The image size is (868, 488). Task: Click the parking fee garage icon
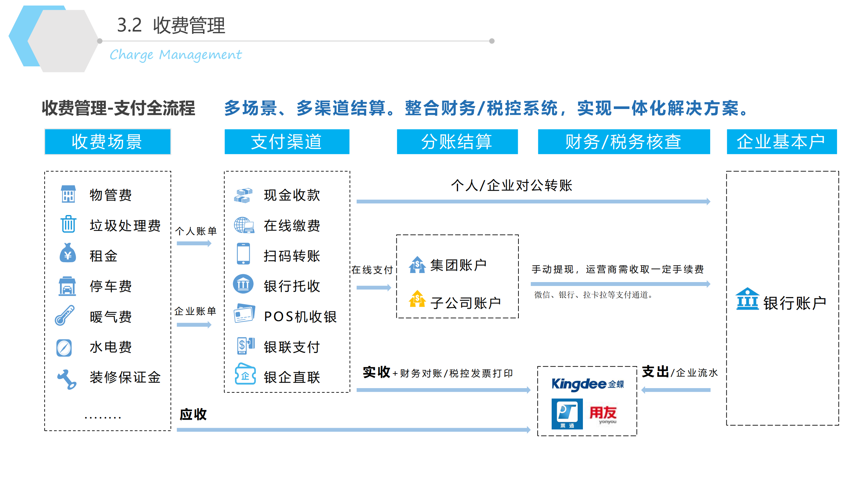point(67,286)
